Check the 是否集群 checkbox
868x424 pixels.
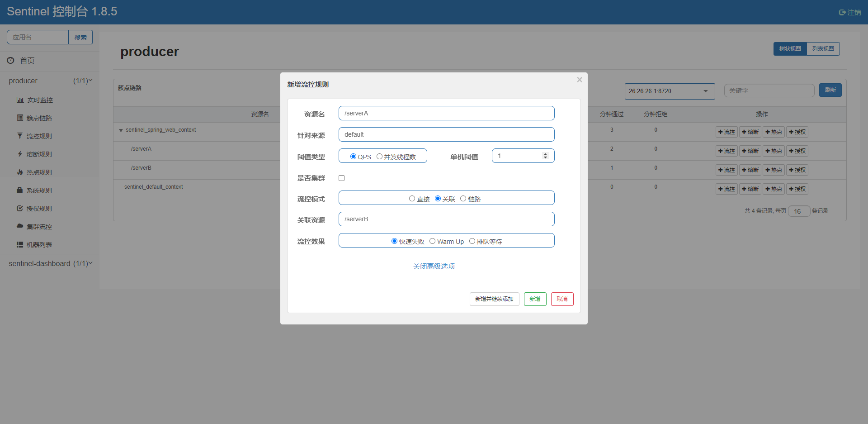coord(341,178)
